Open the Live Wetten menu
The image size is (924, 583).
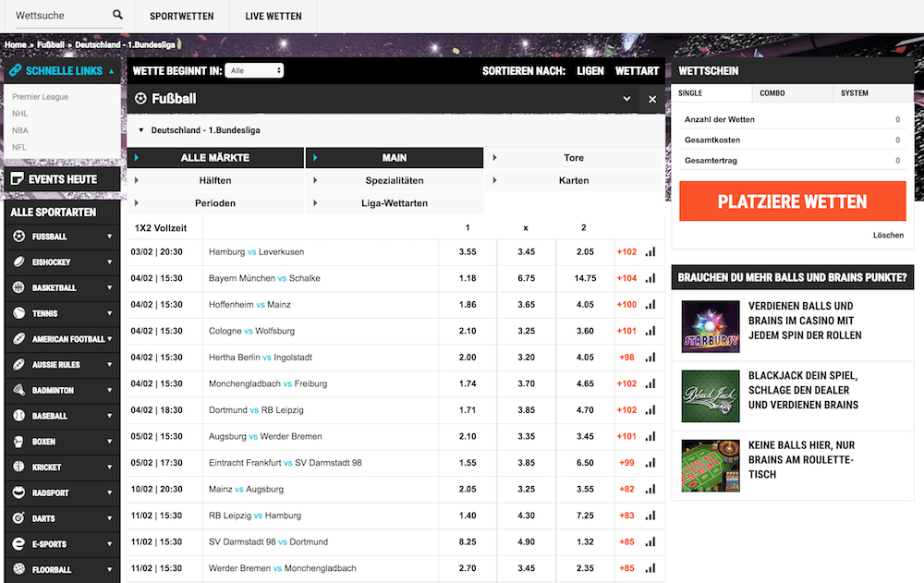[x=273, y=17]
